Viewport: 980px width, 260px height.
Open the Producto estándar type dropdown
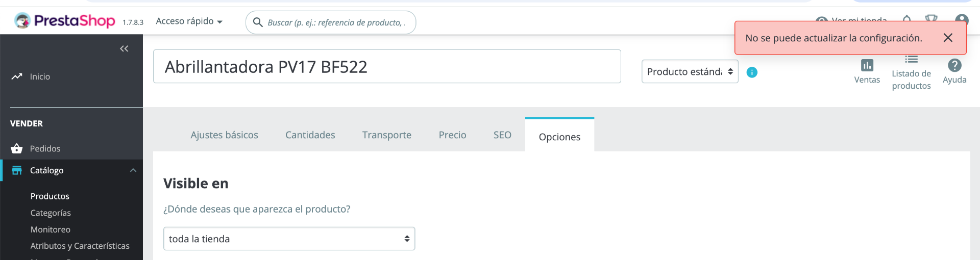tap(690, 72)
